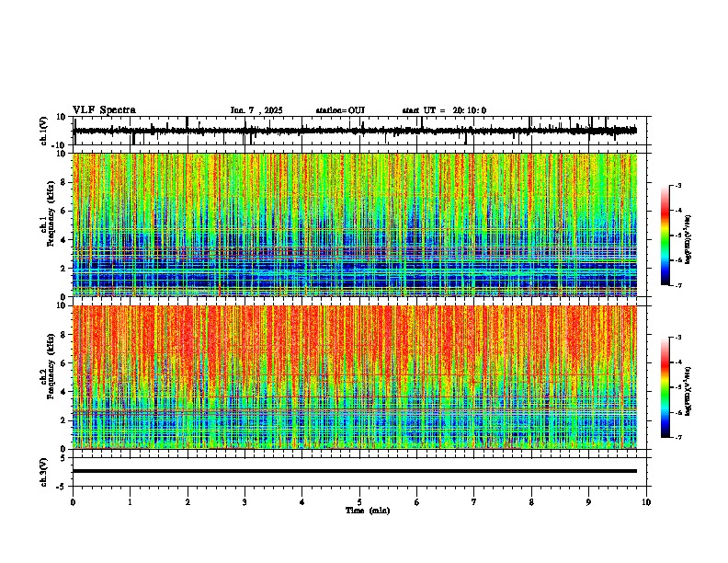Click the "4" tick on ch.1 frequency axis
The height and width of the screenshot is (563, 728).
tap(64, 240)
